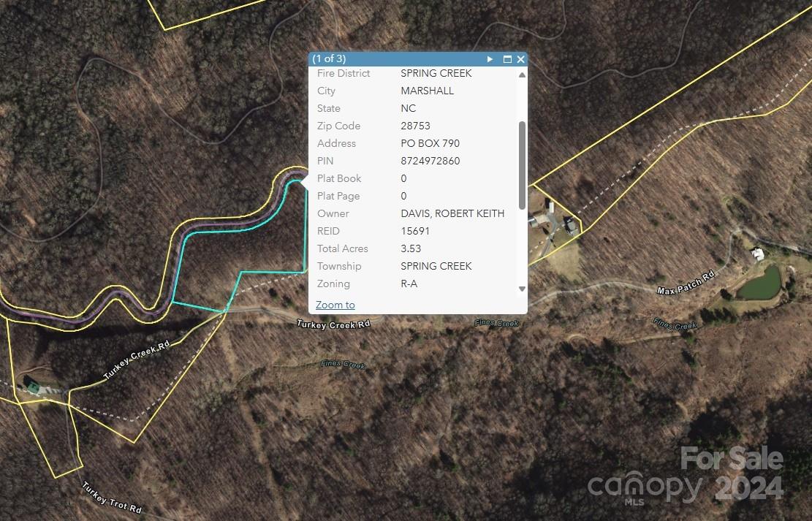Click the Total Acres value 3.53
The image size is (812, 521).
tap(411, 248)
